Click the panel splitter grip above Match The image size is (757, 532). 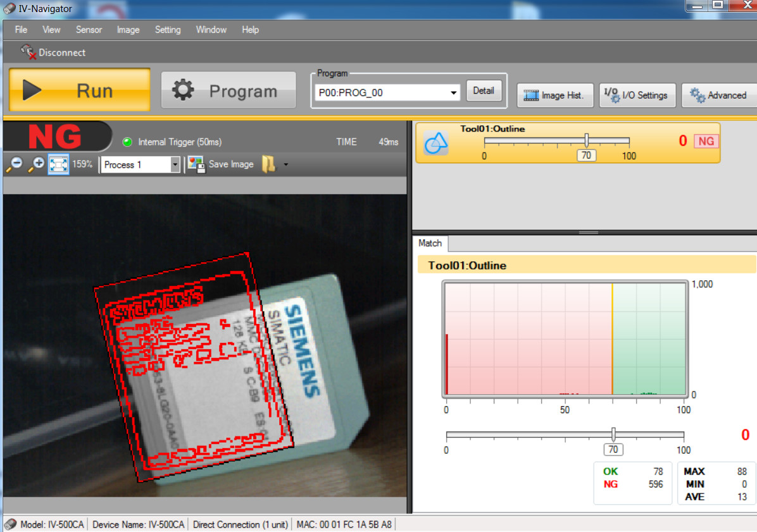(589, 233)
